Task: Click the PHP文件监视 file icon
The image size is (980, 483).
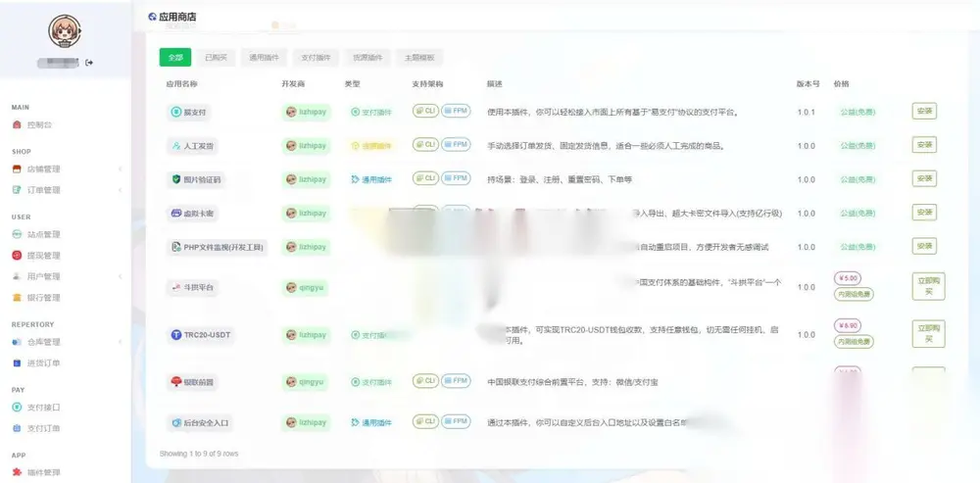Action: coord(176,248)
